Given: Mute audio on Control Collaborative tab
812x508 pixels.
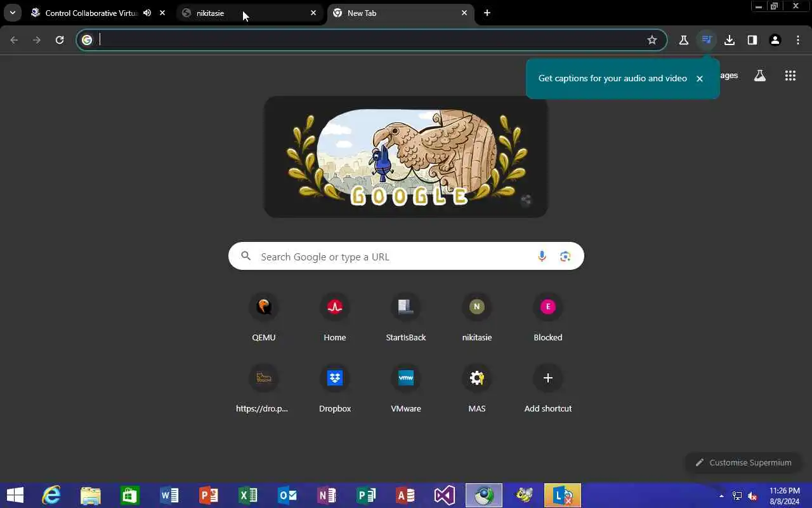Looking at the screenshot, I should [147, 13].
